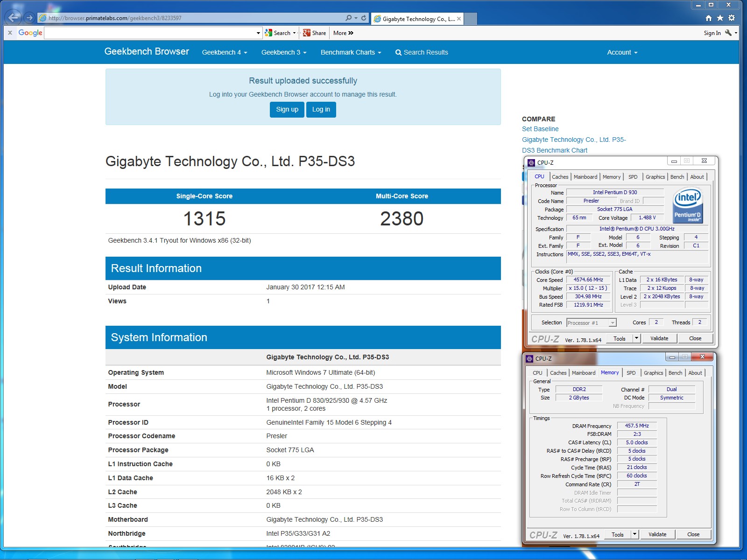Switch to Graphics tab in upper CPU-Z window
Image resolution: width=747 pixels, height=560 pixels.
pos(655,177)
